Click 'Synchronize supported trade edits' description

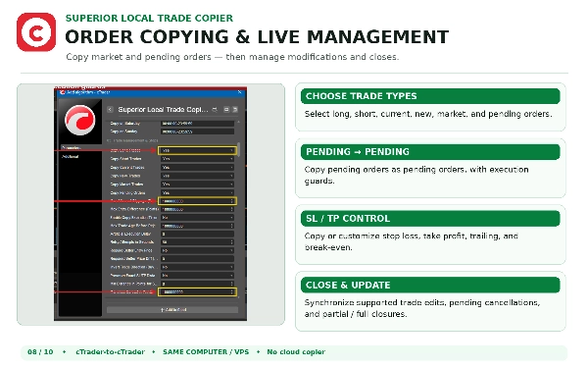tap(422, 308)
